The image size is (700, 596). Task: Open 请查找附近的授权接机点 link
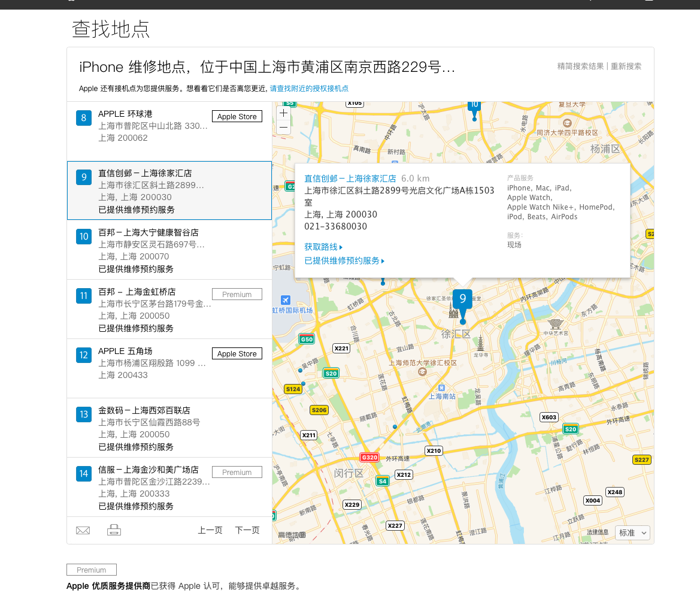point(309,89)
